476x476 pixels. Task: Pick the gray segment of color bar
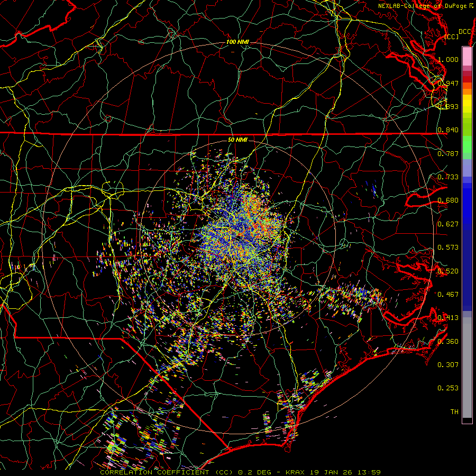[467, 368]
